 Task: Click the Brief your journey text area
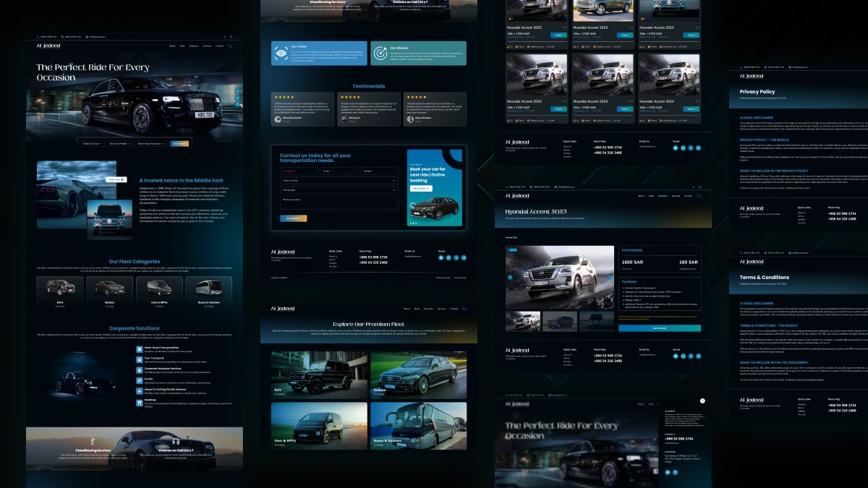(339, 202)
